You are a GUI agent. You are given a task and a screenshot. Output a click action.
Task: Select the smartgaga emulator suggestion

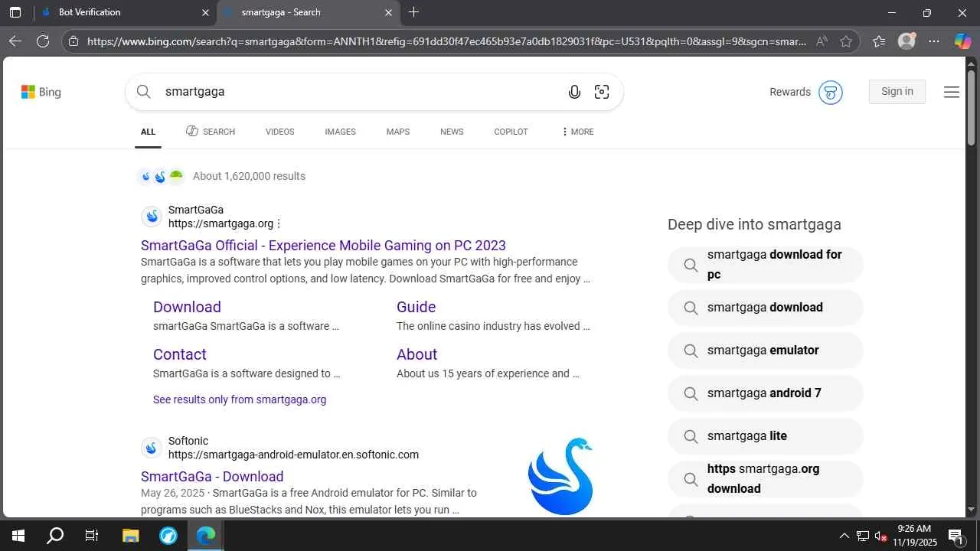pos(765,350)
